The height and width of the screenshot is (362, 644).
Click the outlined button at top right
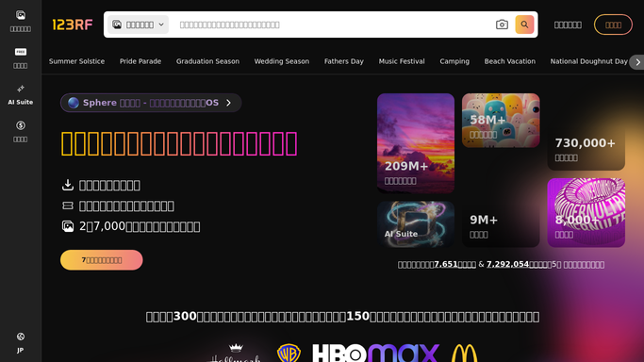(x=613, y=25)
